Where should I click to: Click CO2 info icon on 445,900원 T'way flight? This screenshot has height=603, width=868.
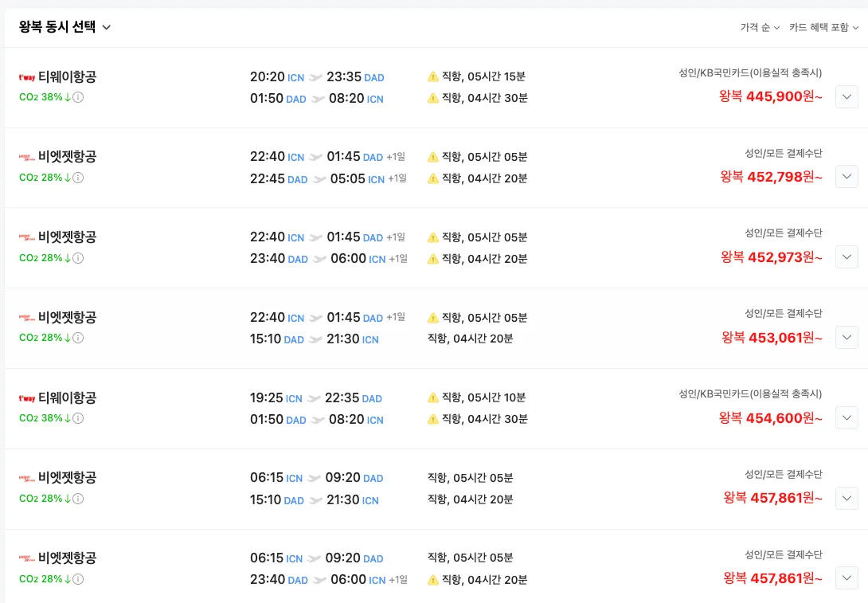pos(79,97)
